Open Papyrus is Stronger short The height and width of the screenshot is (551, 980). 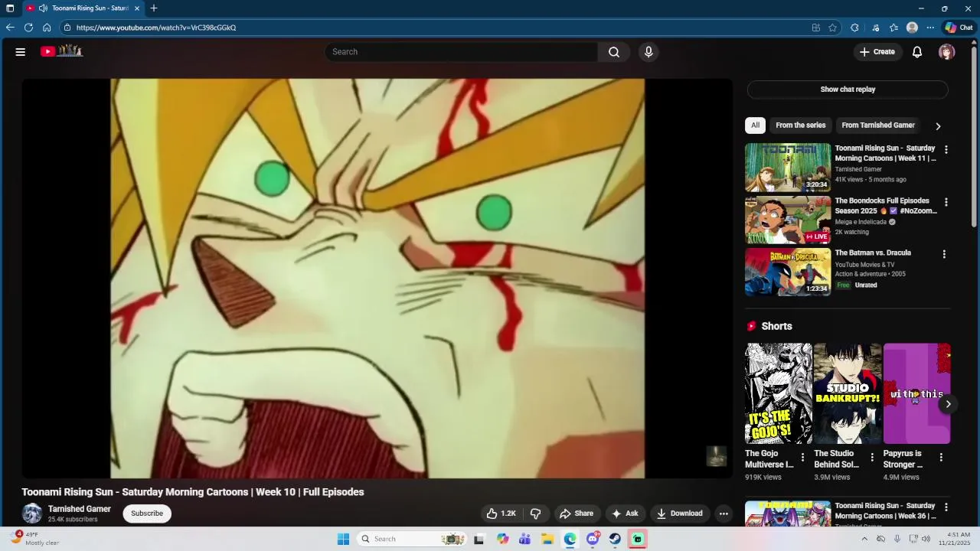916,393
